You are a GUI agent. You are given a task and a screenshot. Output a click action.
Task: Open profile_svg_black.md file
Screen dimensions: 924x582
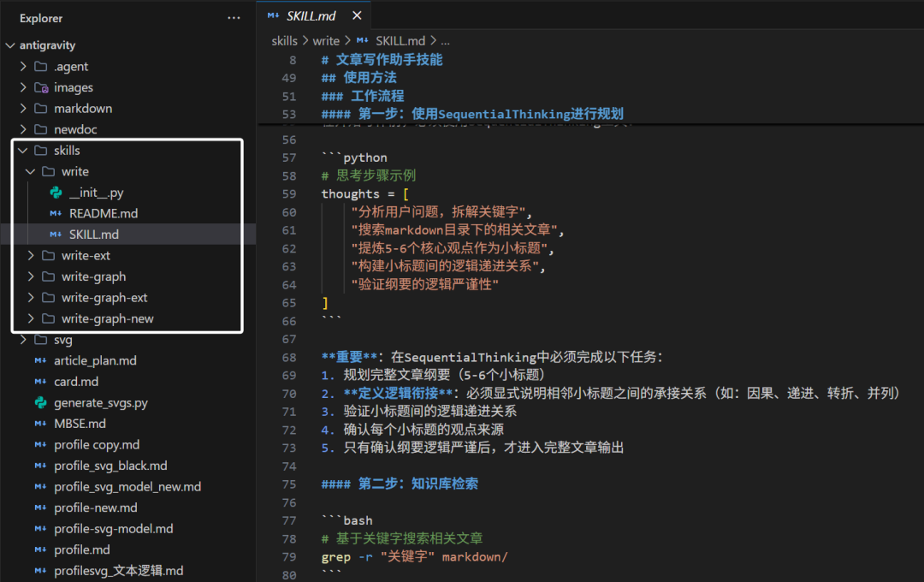pyautogui.click(x=110, y=466)
